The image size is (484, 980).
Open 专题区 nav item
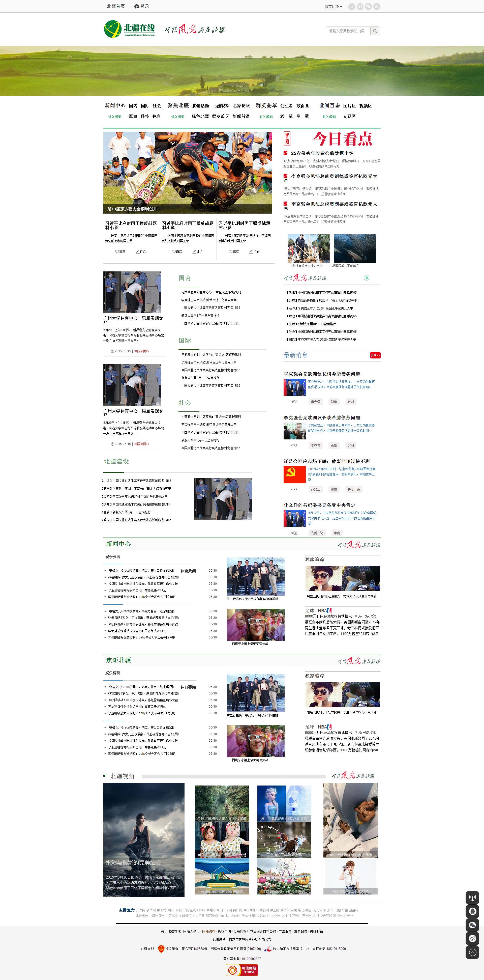click(349, 116)
